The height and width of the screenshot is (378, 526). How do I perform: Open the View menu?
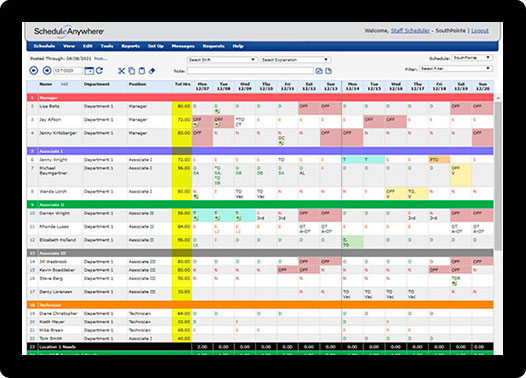69,46
